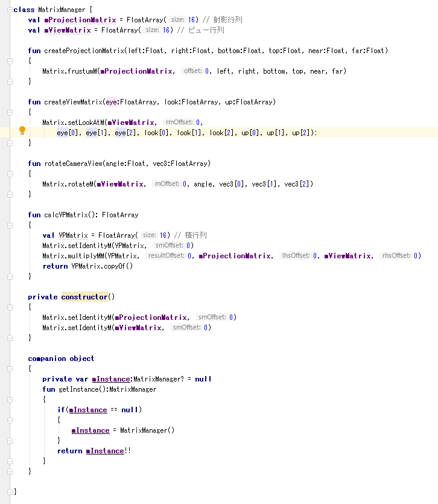The width and height of the screenshot is (438, 504).
Task: Collapse fold at createProjectionMatrix opening brace
Action: pos(10,61)
